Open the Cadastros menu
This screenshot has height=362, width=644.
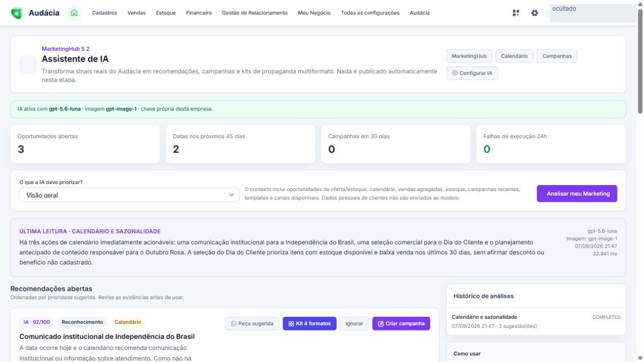point(104,13)
